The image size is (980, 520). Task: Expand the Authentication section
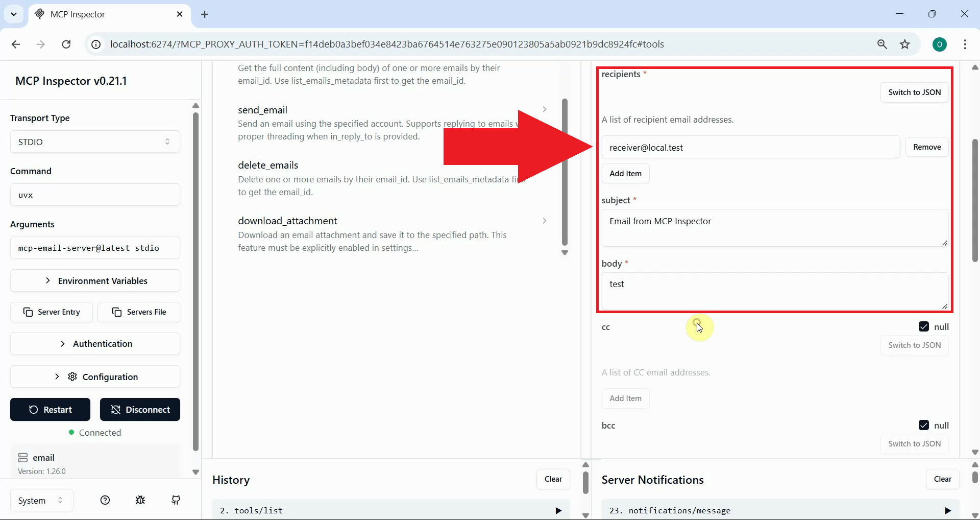(x=95, y=344)
